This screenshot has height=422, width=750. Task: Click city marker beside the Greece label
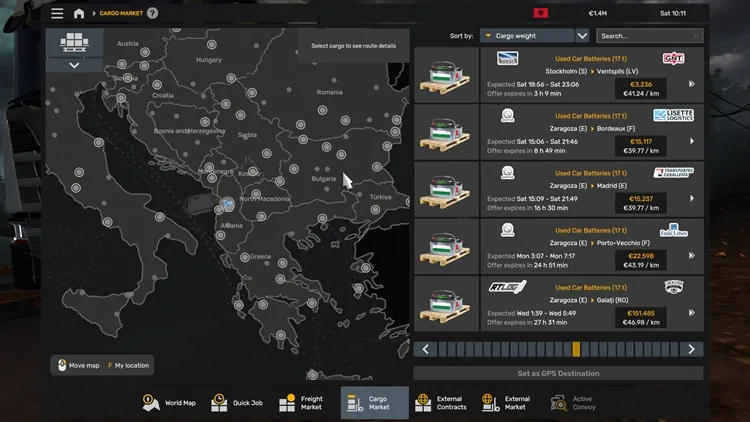[x=245, y=257]
